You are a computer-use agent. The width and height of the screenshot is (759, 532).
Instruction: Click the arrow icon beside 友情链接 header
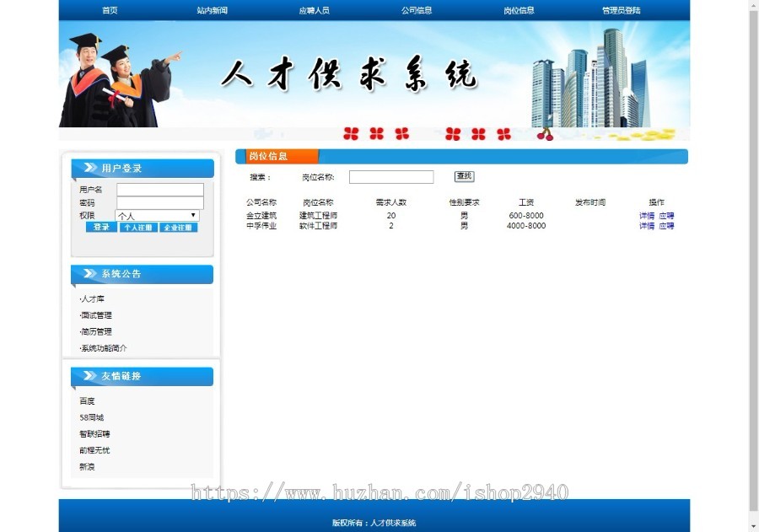87,376
